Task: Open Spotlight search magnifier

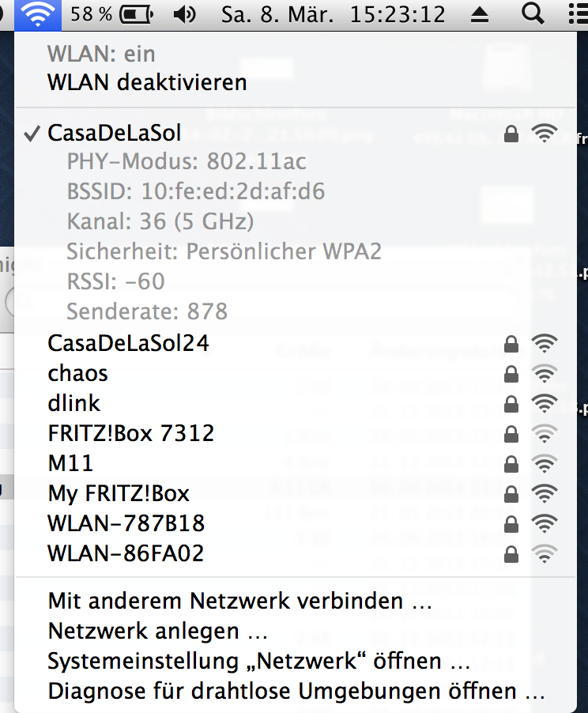Action: 533,13
